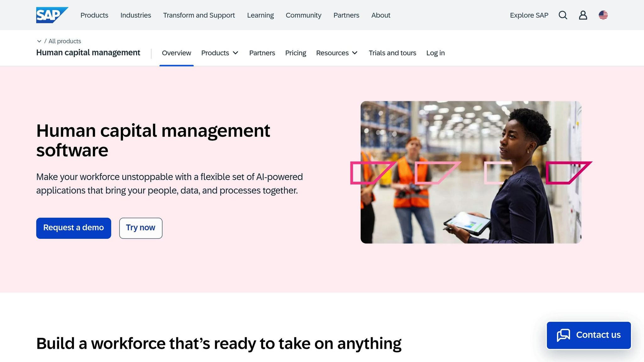
Task: Click the Request a demo button
Action: pyautogui.click(x=73, y=228)
